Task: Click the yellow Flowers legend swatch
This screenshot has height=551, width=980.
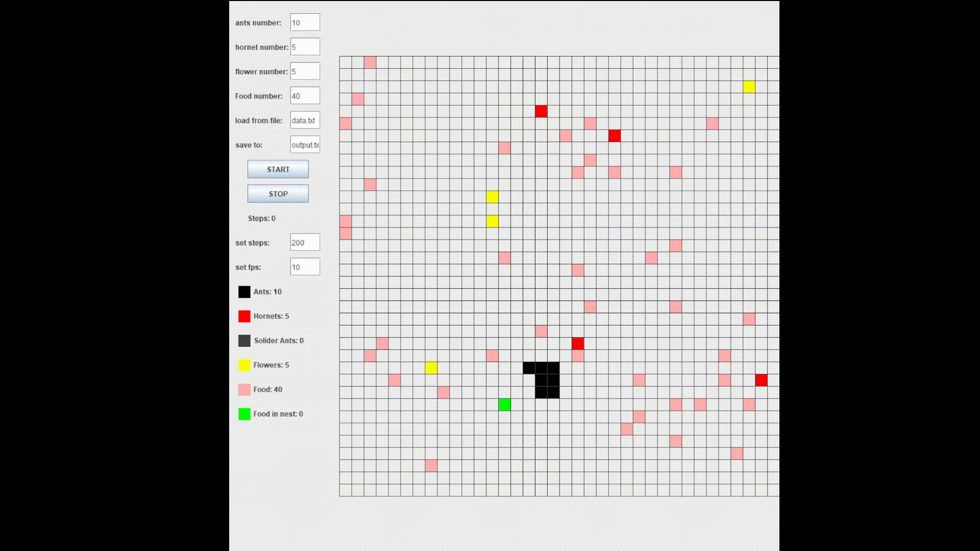Action: click(x=244, y=365)
